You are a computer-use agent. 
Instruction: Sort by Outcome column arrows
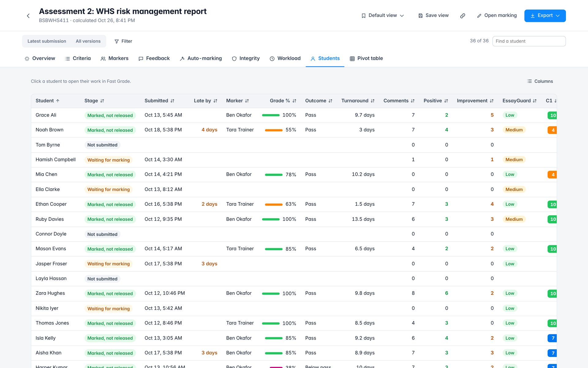click(x=330, y=101)
